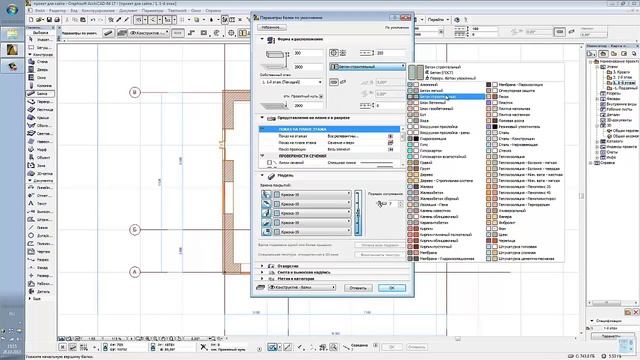Click the Undo toolbar icon

pos(93,20)
